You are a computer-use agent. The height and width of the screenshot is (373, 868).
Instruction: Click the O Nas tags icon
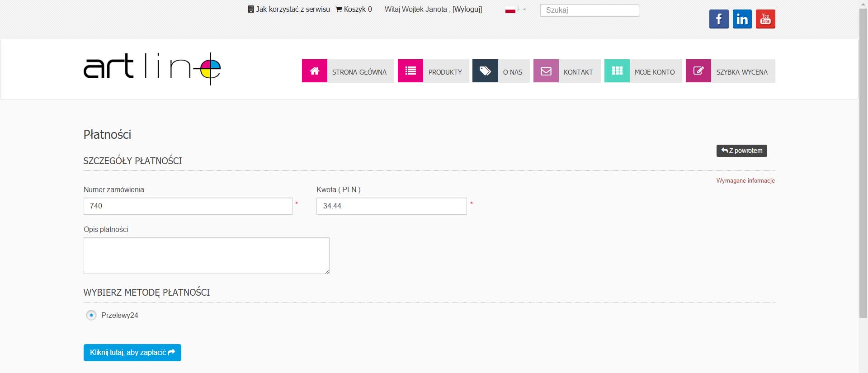click(485, 71)
